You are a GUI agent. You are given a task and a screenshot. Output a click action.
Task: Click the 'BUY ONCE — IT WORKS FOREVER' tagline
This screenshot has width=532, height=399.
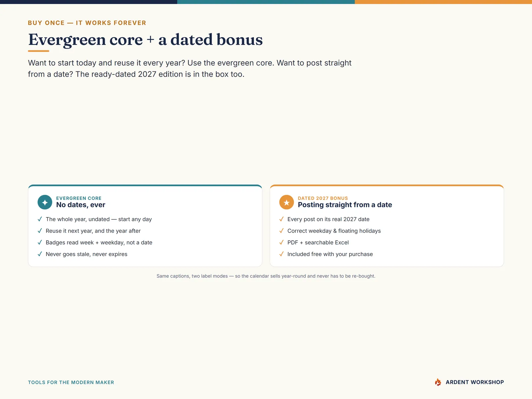pos(87,23)
